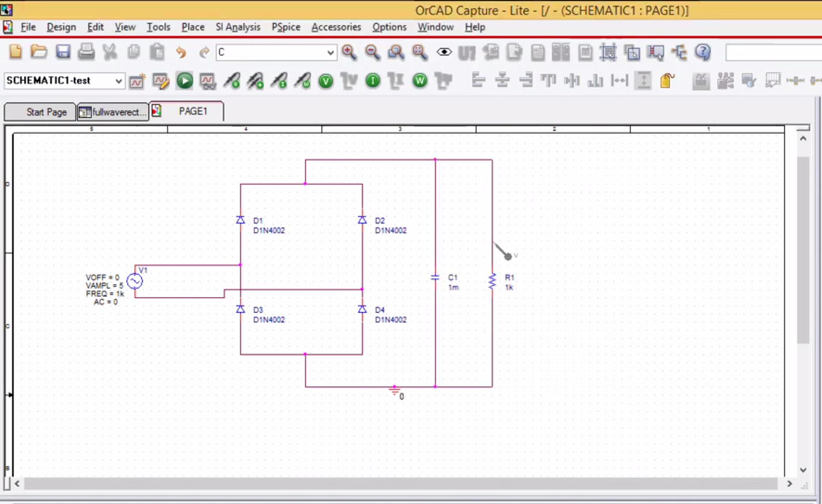Image resolution: width=822 pixels, height=504 pixels.
Task: Select the voltage level marker probe
Action: 232,81
